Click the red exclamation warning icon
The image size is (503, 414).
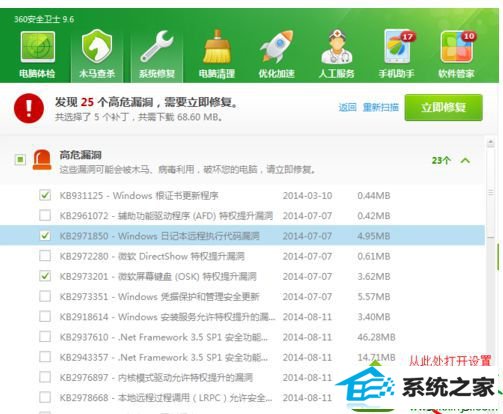click(29, 108)
